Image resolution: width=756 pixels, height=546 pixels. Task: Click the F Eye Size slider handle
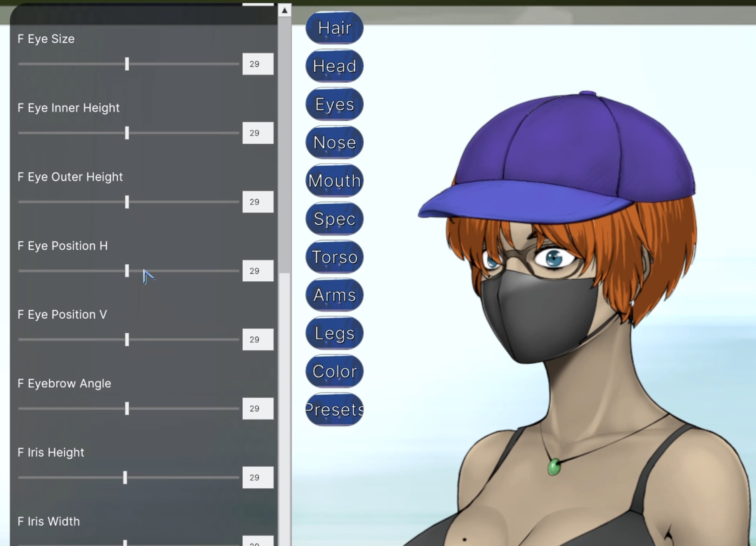[x=127, y=64]
